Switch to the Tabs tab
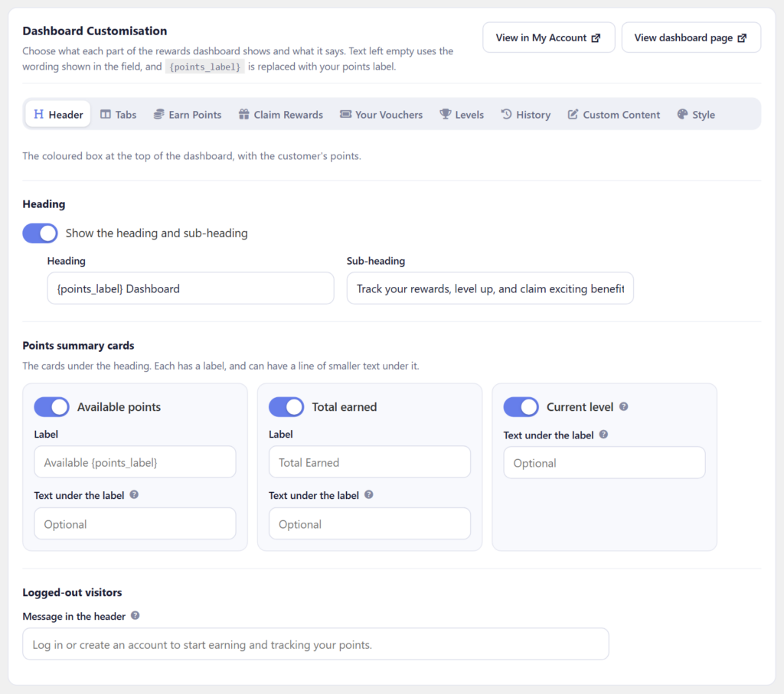Screen dimensions: 784x694 click(119, 115)
